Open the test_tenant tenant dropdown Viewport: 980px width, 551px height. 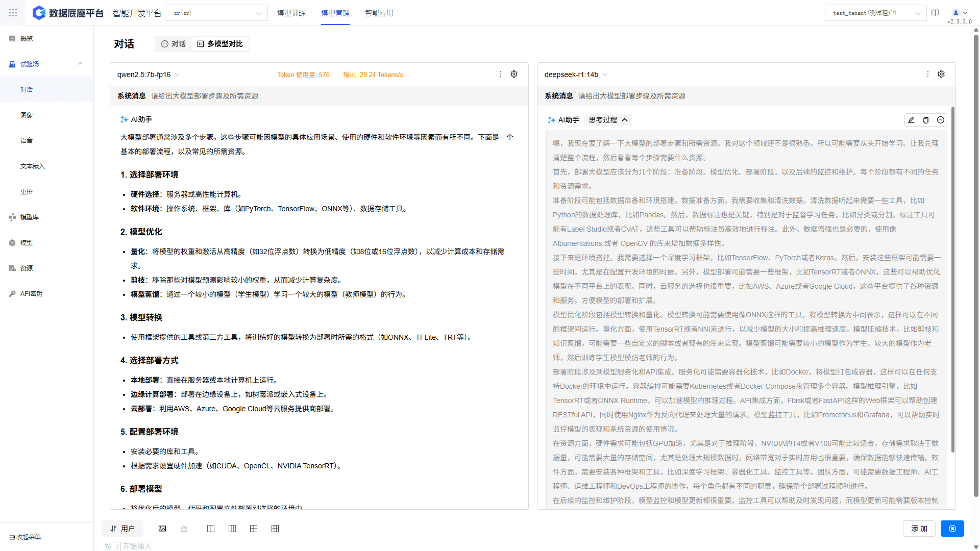pos(875,13)
